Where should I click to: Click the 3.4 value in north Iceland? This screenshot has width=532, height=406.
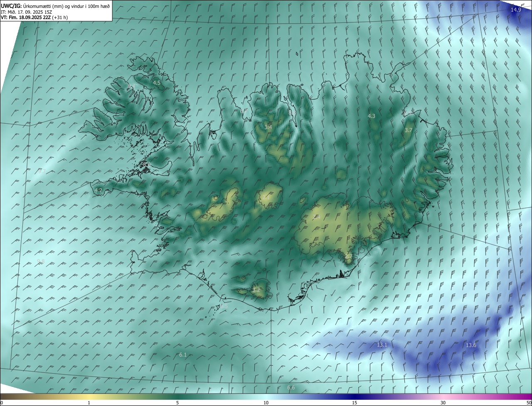click(268, 127)
